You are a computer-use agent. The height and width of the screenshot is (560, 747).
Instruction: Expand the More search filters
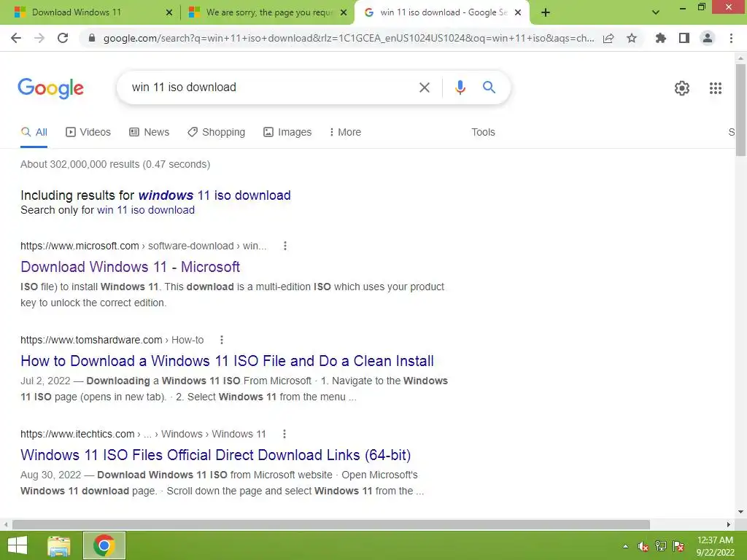(x=345, y=133)
